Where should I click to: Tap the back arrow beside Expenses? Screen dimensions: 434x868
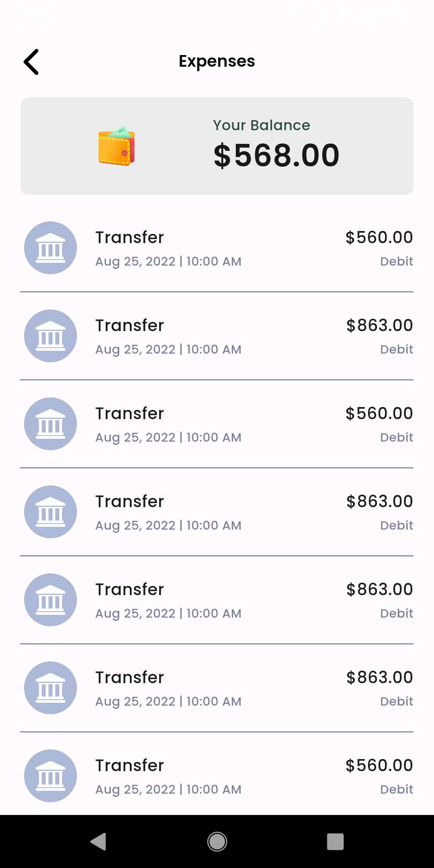(x=31, y=62)
